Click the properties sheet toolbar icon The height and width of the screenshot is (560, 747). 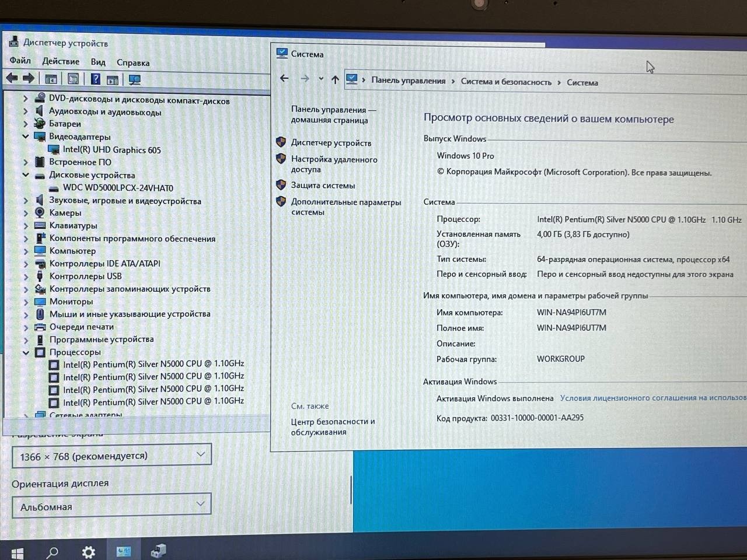tap(73, 79)
